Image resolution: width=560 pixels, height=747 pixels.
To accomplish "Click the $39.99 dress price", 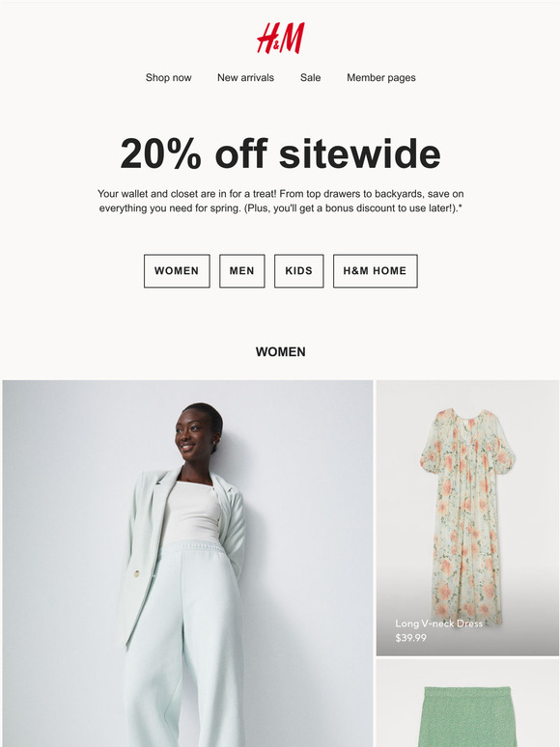I will (410, 637).
